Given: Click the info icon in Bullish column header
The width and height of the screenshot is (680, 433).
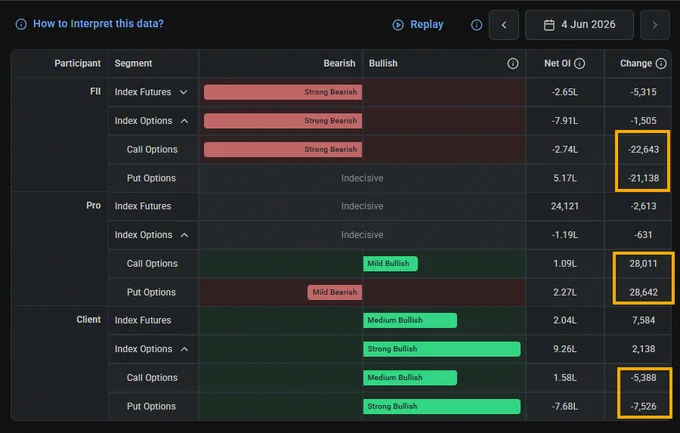Looking at the screenshot, I should click(x=513, y=63).
